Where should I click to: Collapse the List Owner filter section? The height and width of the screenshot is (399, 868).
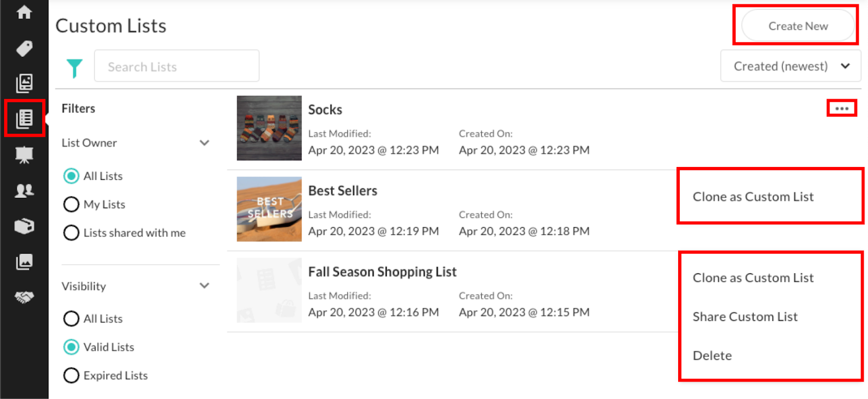point(205,143)
